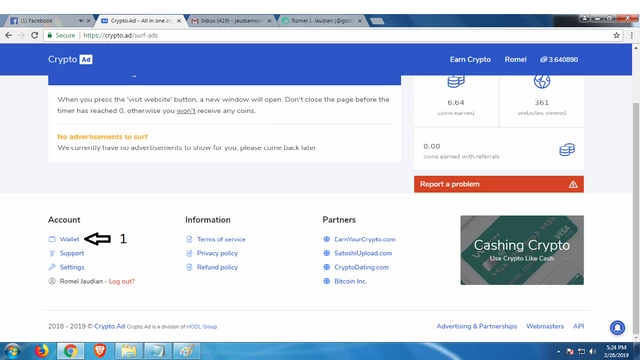640x360 pixels.
Task: Open the Privacy policy link
Action: [x=217, y=253]
